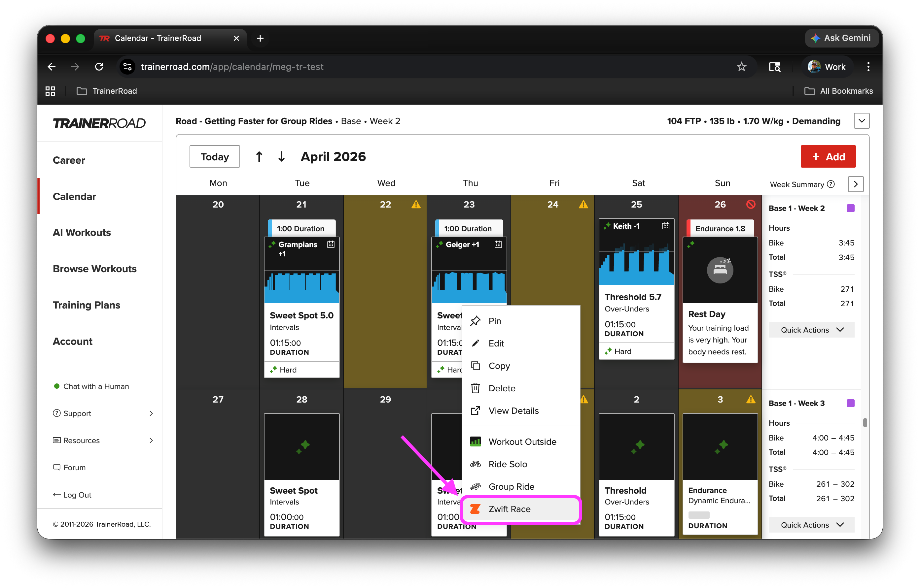Expand the Support submenu
The width and height of the screenshot is (920, 588).
tap(103, 413)
